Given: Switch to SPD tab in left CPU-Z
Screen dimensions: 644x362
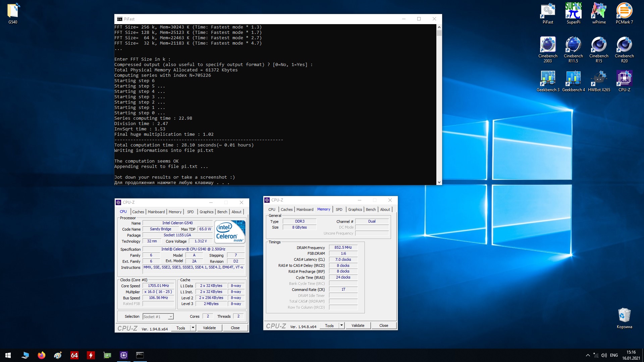Looking at the screenshot, I should coord(190,212).
